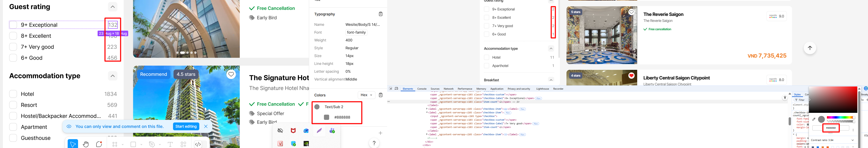Copy Typography properties with clipboard icon
The image size is (868, 148).
pyautogui.click(x=380, y=14)
